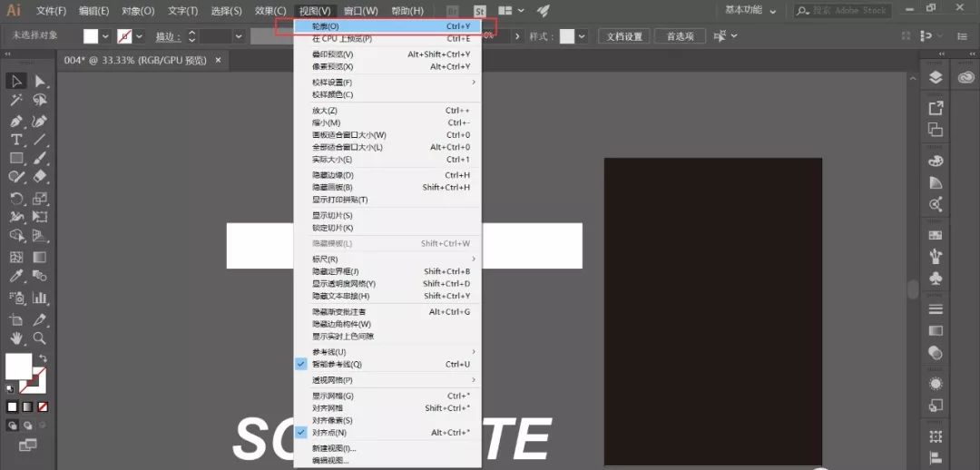Select the Direct Selection tool
This screenshot has width=980, height=470.
click(x=40, y=81)
